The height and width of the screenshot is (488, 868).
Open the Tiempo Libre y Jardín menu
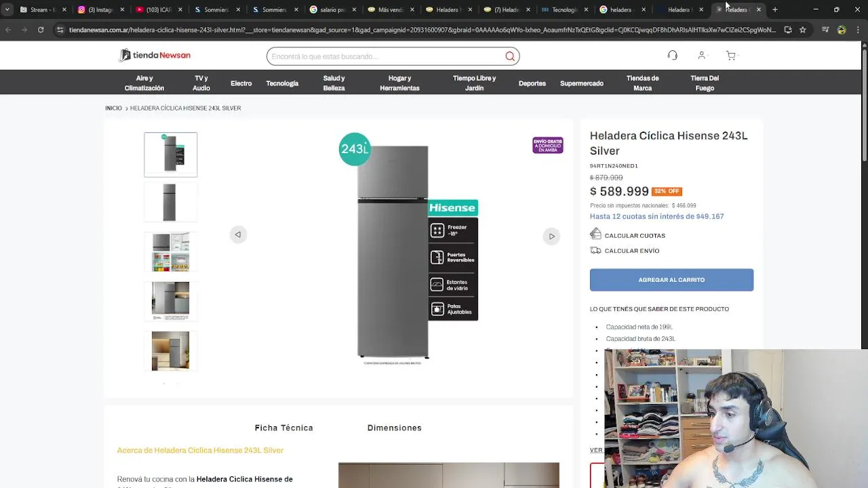click(474, 83)
